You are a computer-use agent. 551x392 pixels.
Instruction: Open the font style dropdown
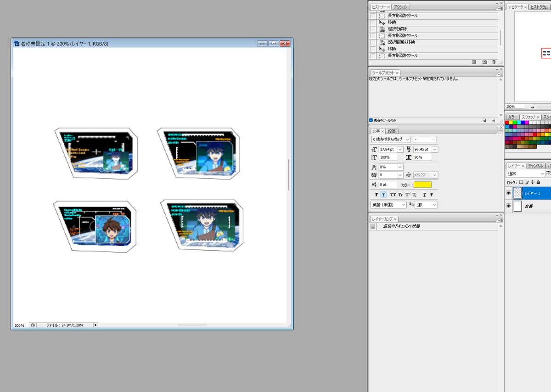pyautogui.click(x=433, y=139)
